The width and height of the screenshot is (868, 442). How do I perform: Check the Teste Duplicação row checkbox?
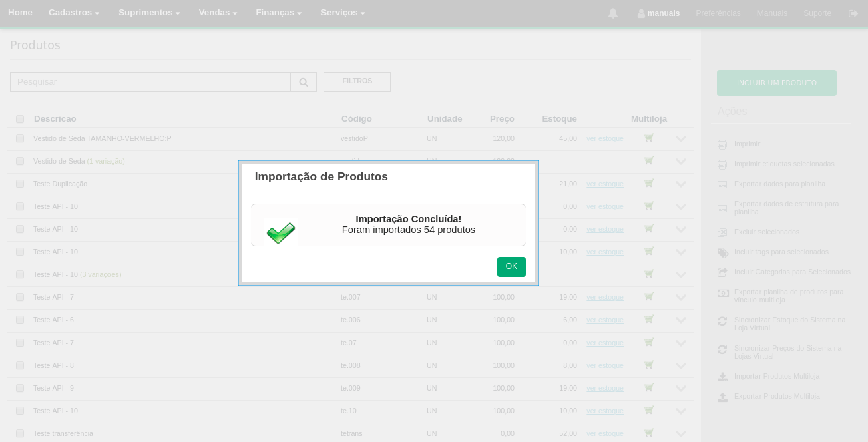click(x=20, y=184)
